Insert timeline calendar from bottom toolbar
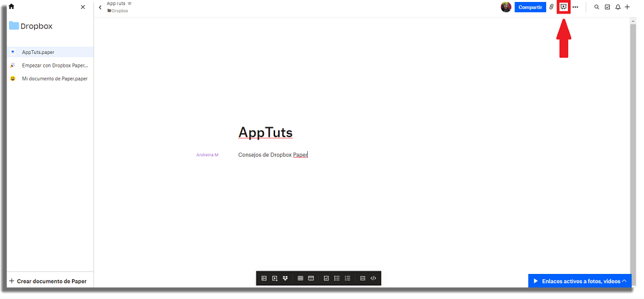The width and height of the screenshot is (644, 299). 311,278
